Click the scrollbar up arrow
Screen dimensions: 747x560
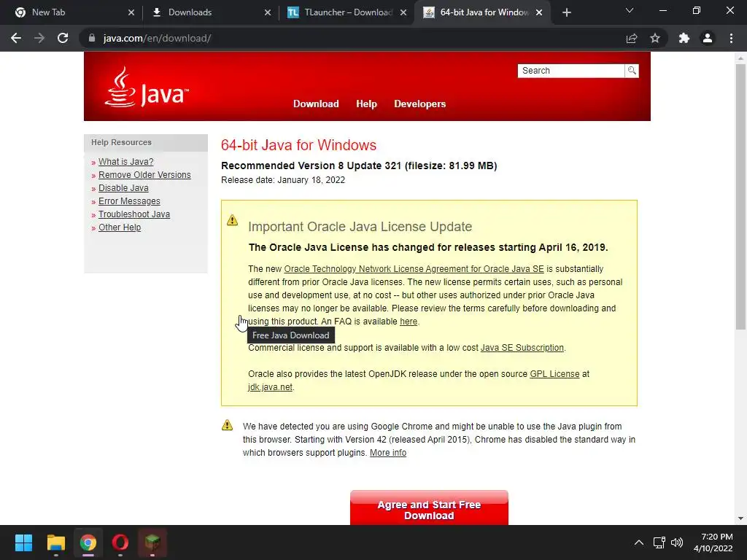(x=740, y=58)
